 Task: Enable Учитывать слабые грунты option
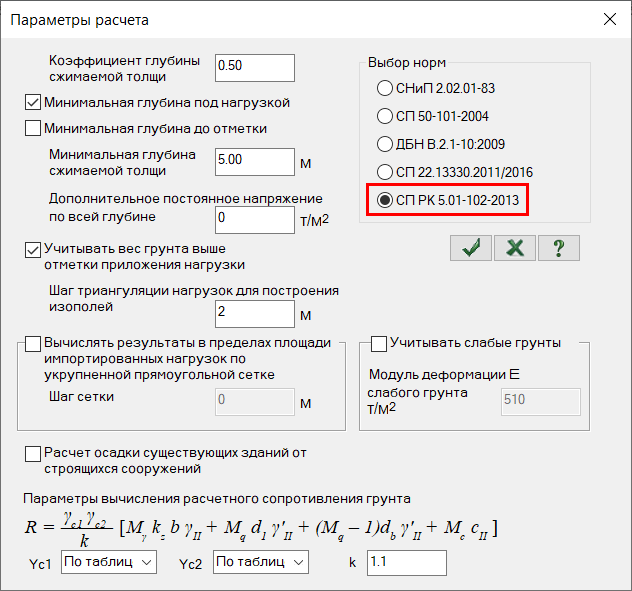(x=379, y=343)
